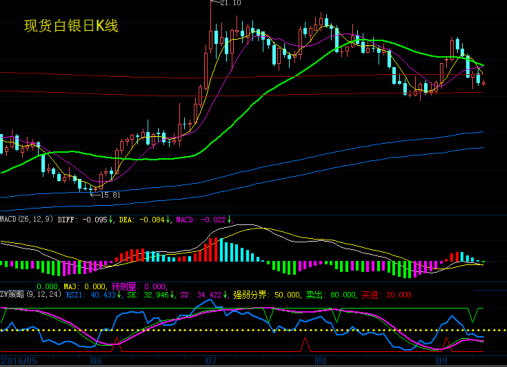Click the tallest red MACD histogram bar
507x367 pixels.
coord(216,250)
